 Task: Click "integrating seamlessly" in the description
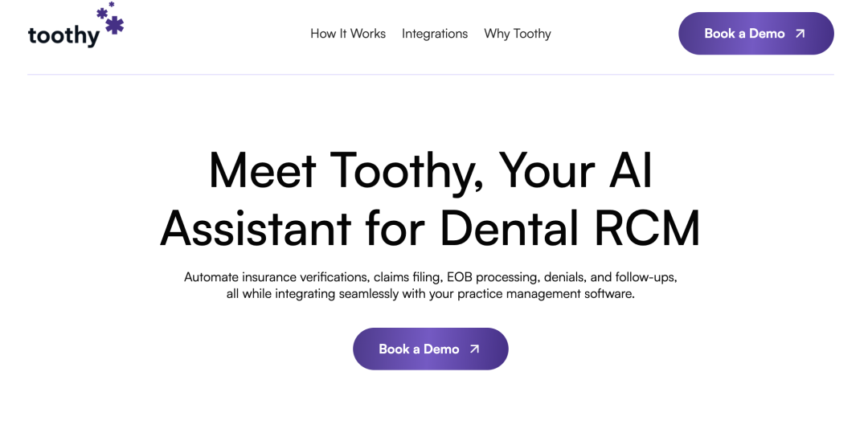pyautogui.click(x=335, y=294)
